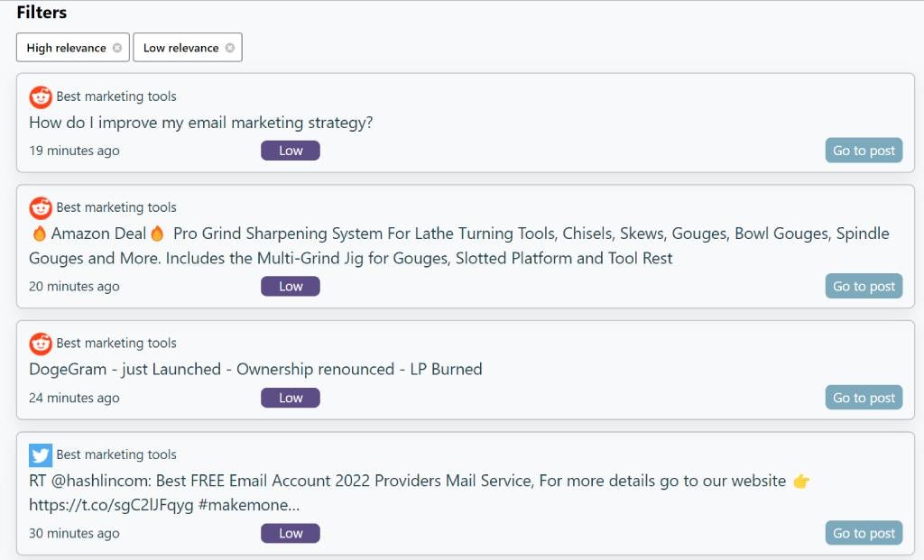This screenshot has height=560, width=924.
Task: Toggle the Low badge on the email marketing post
Action: 290,150
